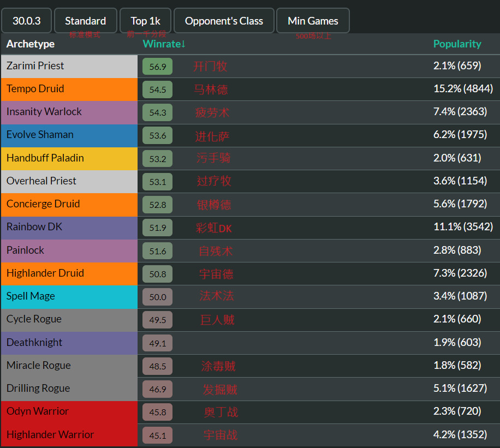The height and width of the screenshot is (448, 500).
Task: Click popularity value 5.1% (1627)
Action: pos(460,388)
